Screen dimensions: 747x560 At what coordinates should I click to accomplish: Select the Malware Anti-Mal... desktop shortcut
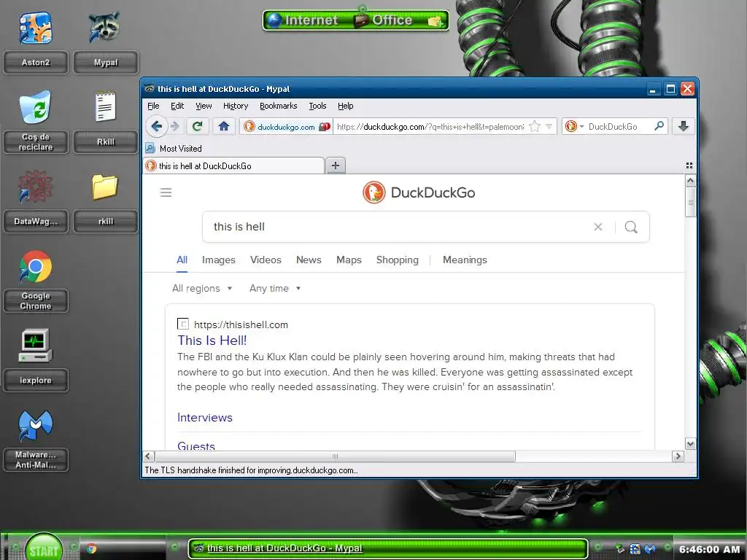(36, 440)
